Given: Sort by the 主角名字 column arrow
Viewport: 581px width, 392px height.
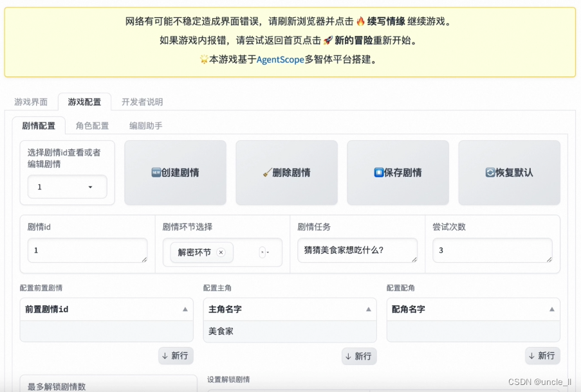Looking at the screenshot, I should [368, 310].
